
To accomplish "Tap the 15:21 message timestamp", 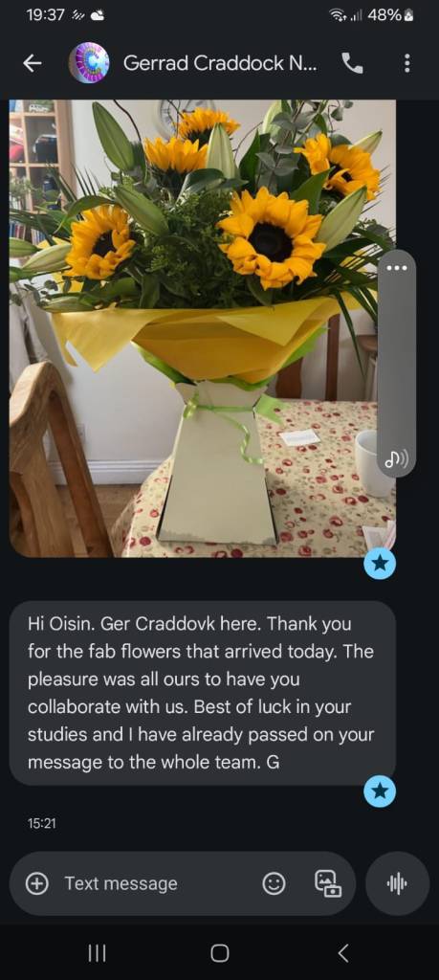I will pyautogui.click(x=42, y=824).
